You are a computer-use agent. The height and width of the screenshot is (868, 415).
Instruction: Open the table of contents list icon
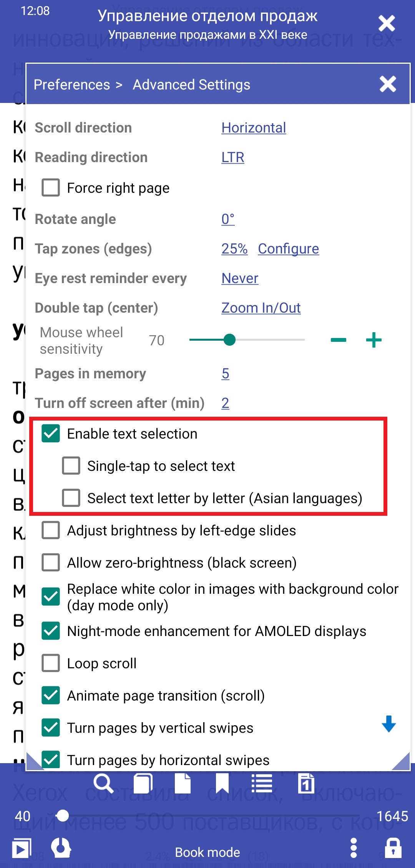[262, 784]
